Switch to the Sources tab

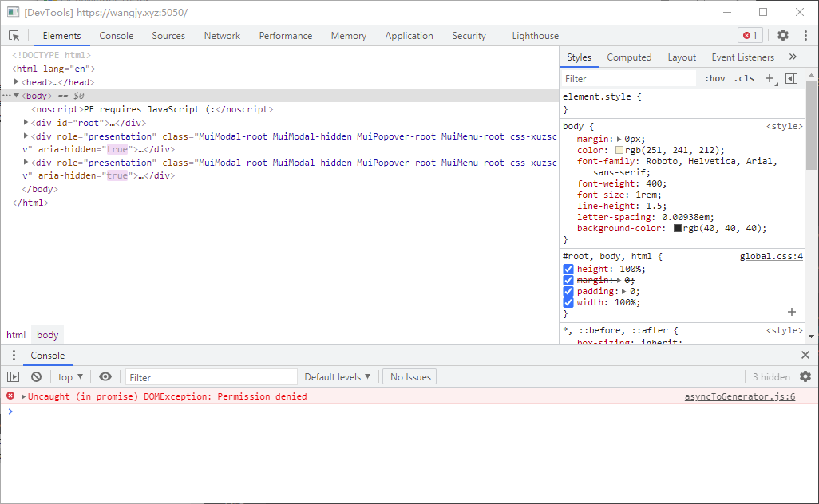point(168,35)
